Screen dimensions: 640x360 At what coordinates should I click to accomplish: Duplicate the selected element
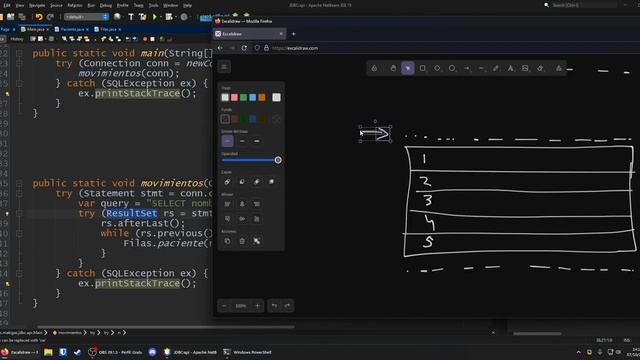(227, 241)
